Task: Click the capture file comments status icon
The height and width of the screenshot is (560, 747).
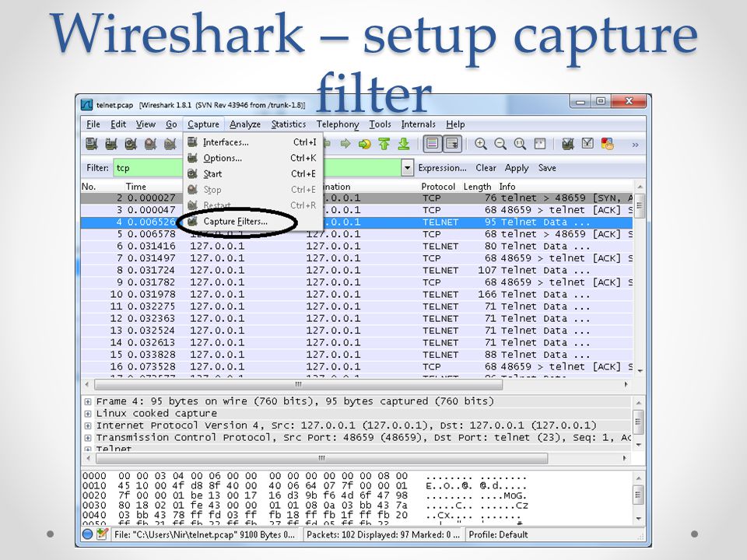Action: click(101, 534)
